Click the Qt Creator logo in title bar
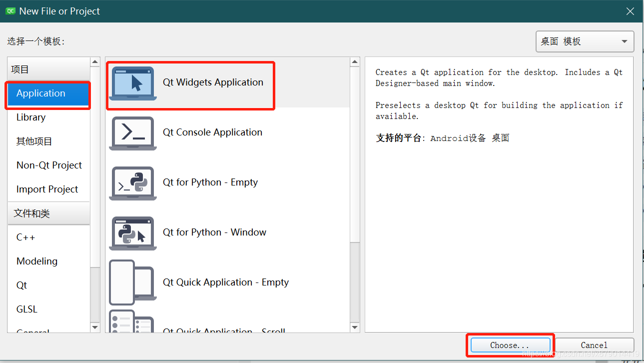Viewport: 644px width, 363px height. (x=10, y=11)
